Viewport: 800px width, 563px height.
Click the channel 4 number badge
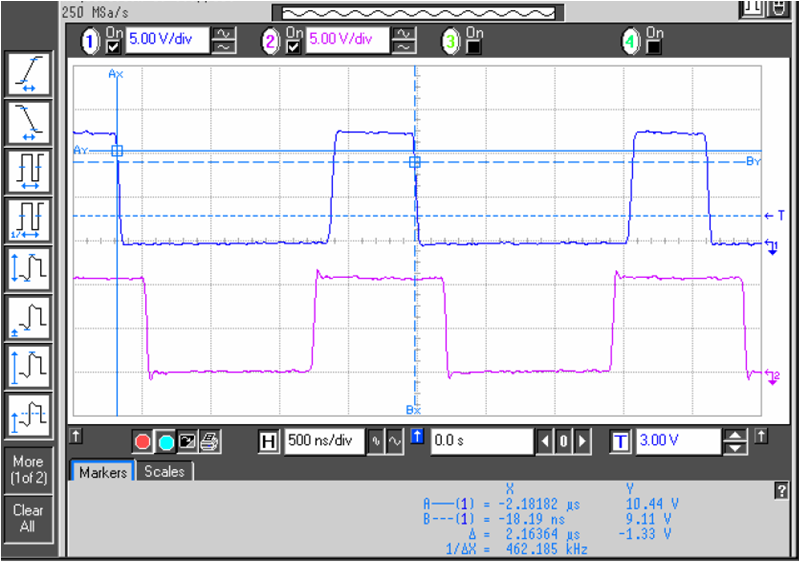pyautogui.click(x=631, y=41)
